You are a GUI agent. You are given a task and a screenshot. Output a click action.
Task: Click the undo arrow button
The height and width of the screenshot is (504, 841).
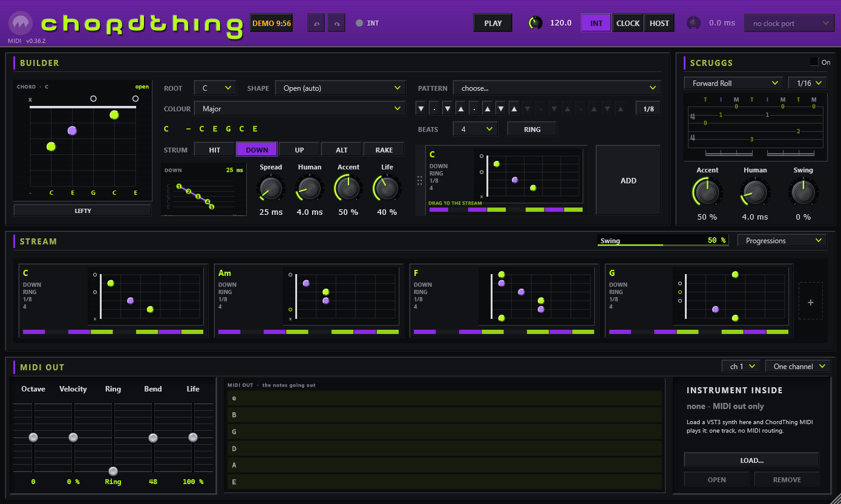click(x=316, y=24)
